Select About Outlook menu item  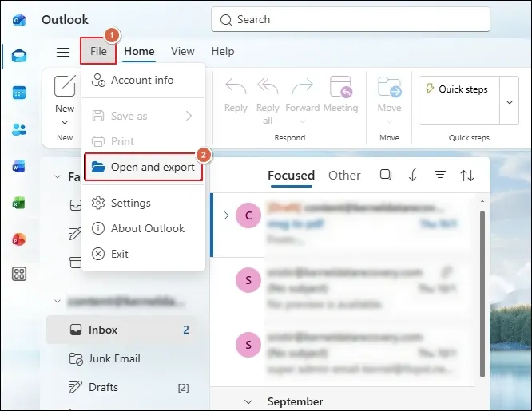pyautogui.click(x=143, y=228)
